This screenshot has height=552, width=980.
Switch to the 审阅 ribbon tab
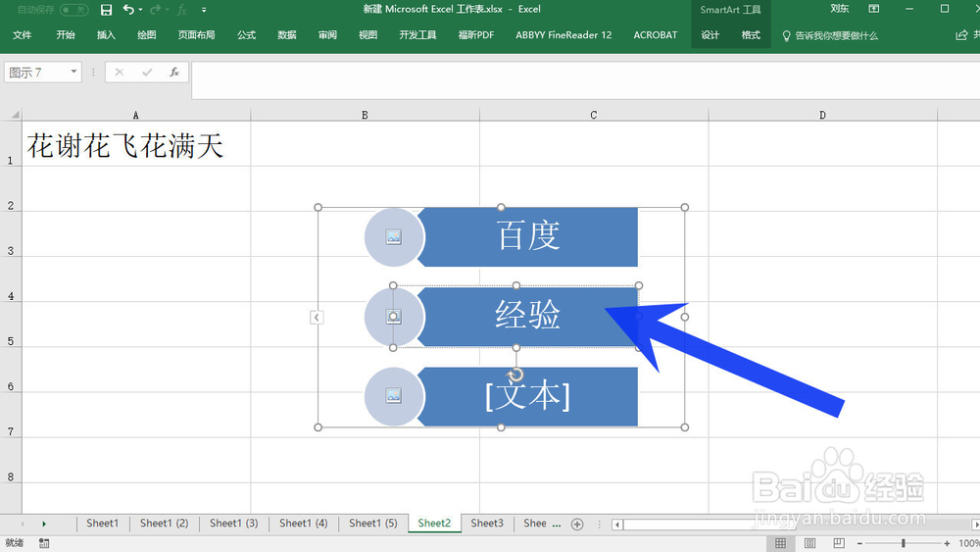coord(327,35)
